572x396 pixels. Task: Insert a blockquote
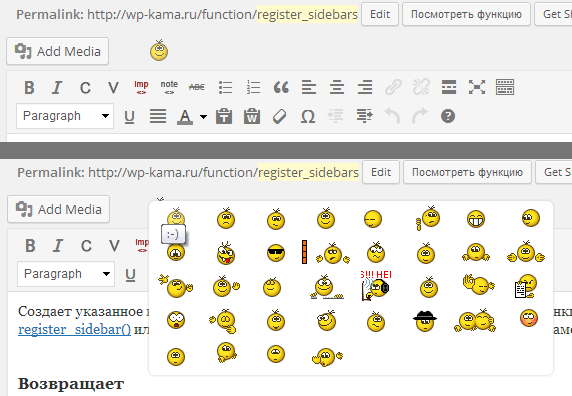[281, 88]
